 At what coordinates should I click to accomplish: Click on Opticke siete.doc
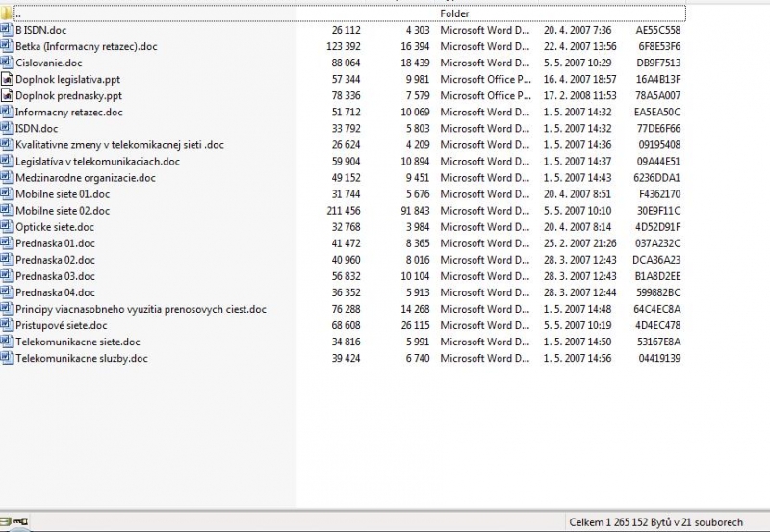(54, 227)
